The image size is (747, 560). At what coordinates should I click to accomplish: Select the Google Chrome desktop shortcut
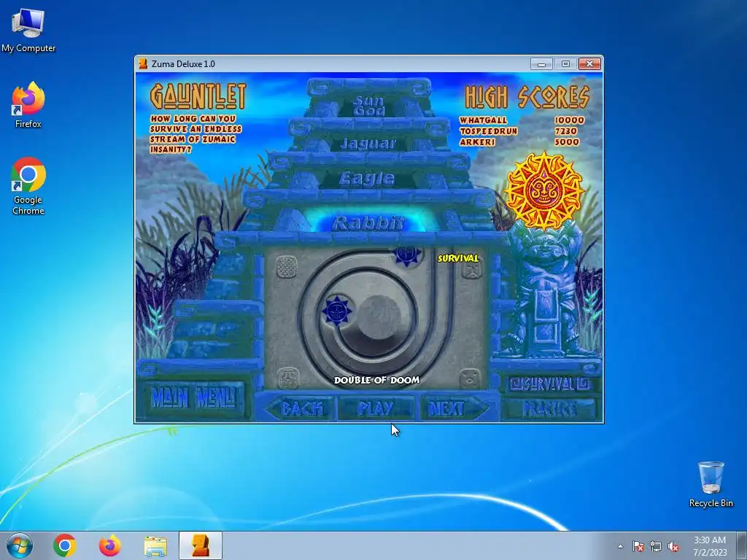[x=28, y=186]
